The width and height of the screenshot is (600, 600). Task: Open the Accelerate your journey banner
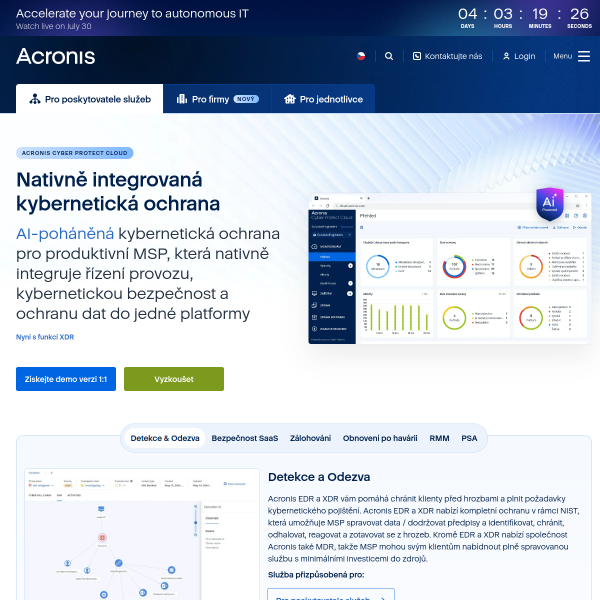pyautogui.click(x=132, y=14)
